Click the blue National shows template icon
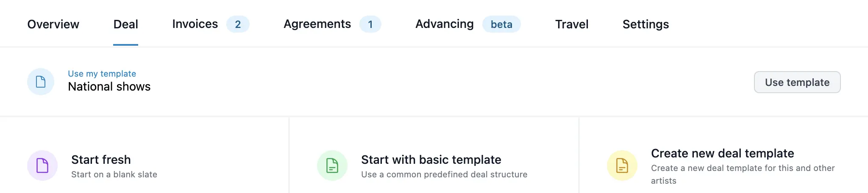The height and width of the screenshot is (193, 868). click(x=41, y=82)
